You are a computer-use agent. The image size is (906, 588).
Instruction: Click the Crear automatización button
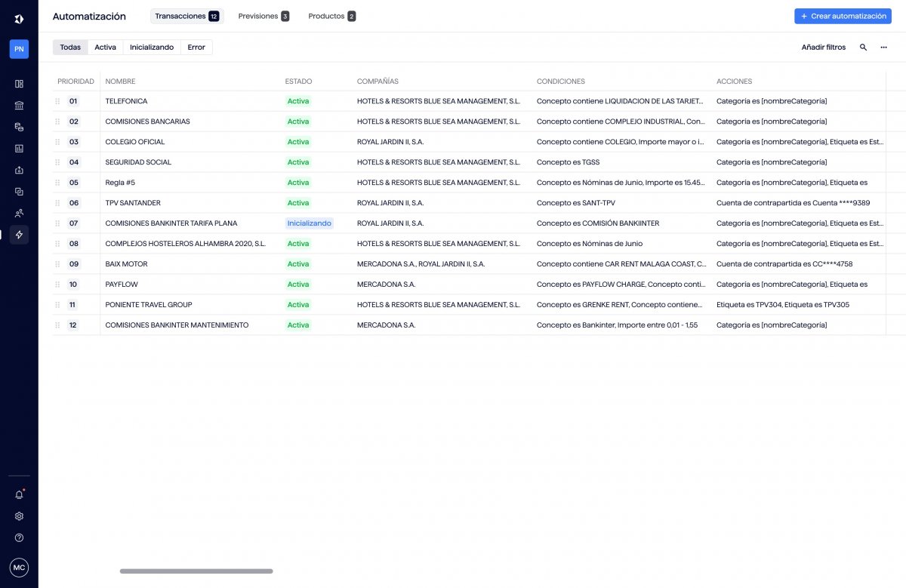click(843, 16)
